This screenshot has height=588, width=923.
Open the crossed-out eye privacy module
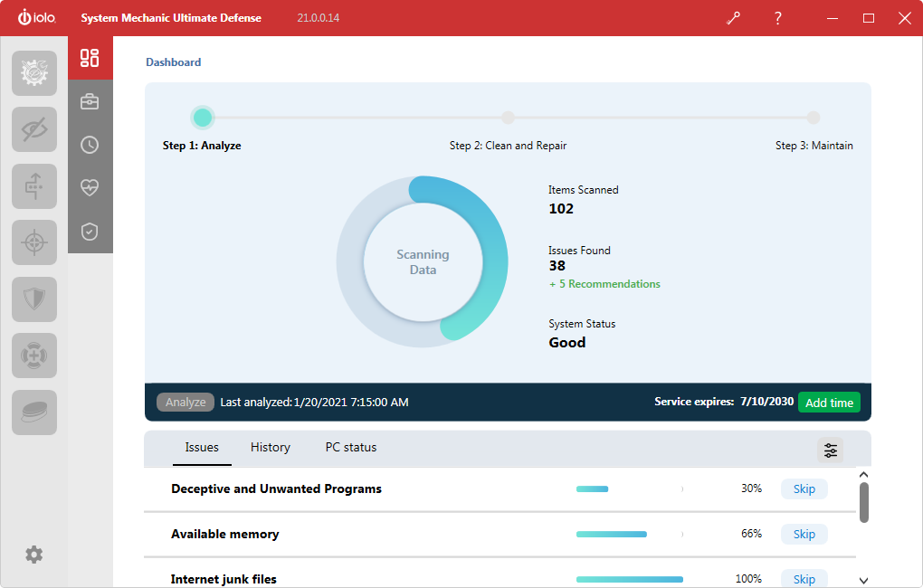34,129
